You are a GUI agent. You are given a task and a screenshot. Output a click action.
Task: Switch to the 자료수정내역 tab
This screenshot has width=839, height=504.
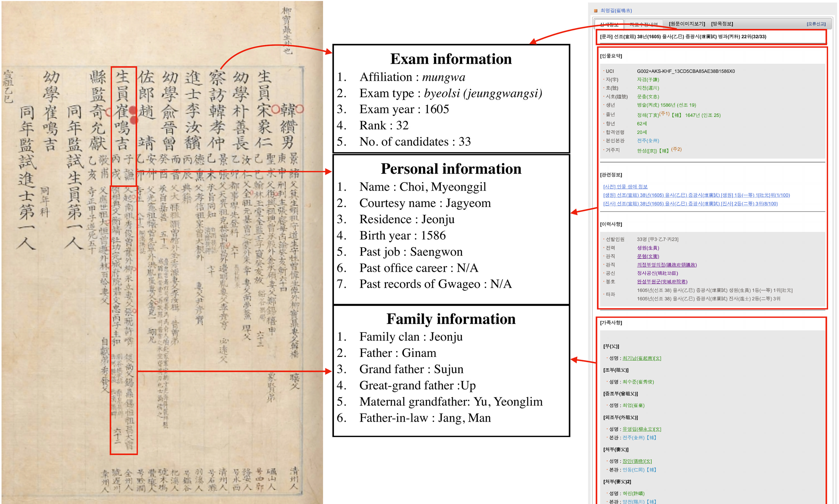tap(643, 24)
